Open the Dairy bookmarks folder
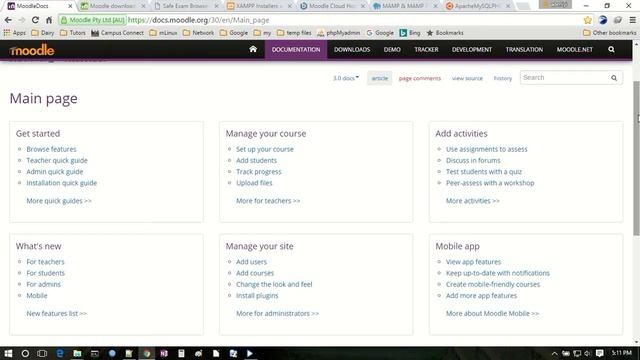 click(43, 33)
